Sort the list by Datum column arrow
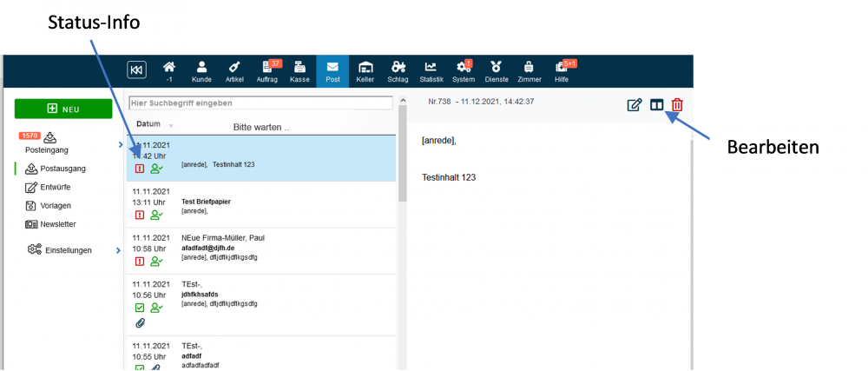This screenshot has width=868, height=371. tap(171, 126)
